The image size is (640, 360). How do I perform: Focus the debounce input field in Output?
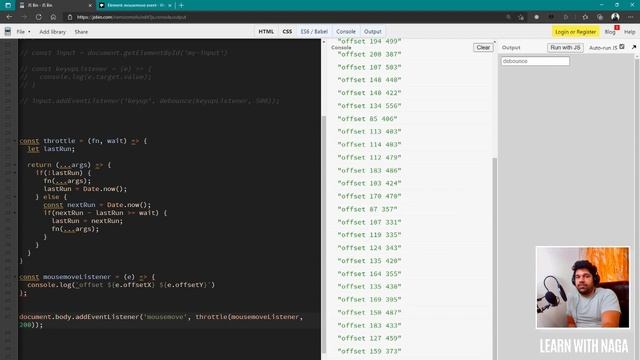click(535, 61)
